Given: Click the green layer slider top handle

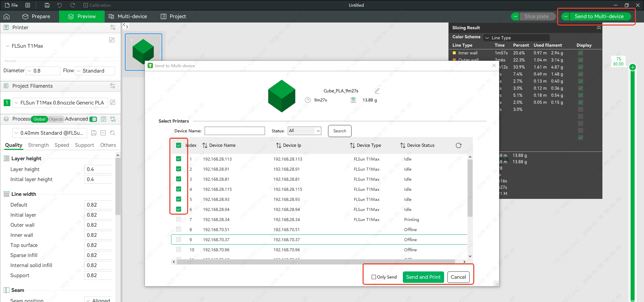Looking at the screenshot, I should coord(633,67).
